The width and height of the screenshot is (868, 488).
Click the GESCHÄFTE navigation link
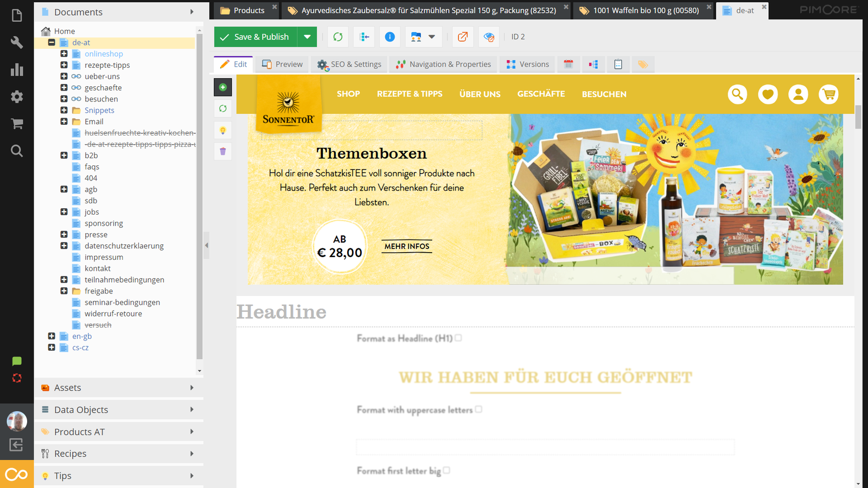point(541,94)
